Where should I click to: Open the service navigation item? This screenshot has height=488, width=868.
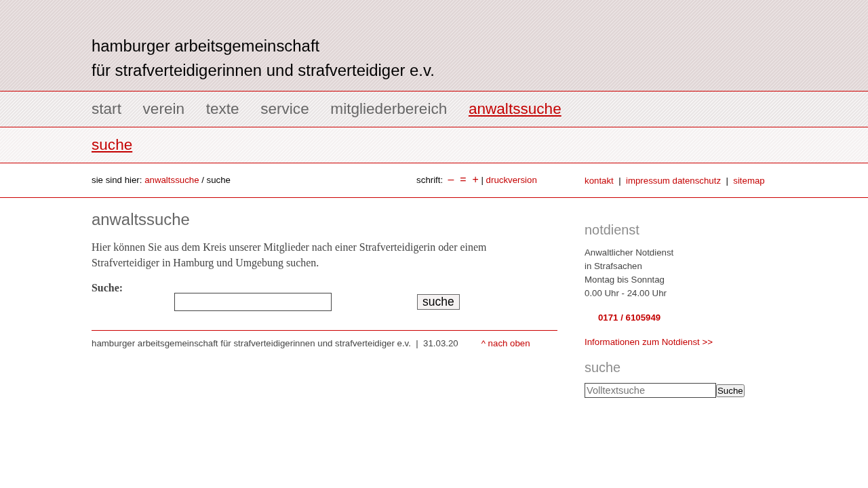click(x=285, y=109)
